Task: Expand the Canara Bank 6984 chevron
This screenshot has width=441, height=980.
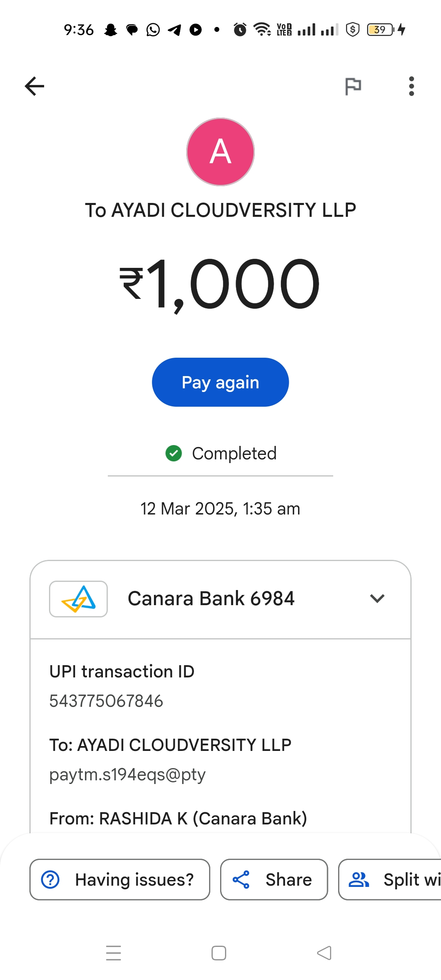Action: (377, 599)
